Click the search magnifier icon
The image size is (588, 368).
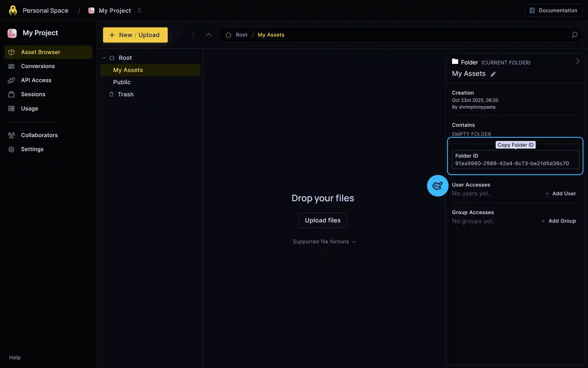(x=574, y=35)
